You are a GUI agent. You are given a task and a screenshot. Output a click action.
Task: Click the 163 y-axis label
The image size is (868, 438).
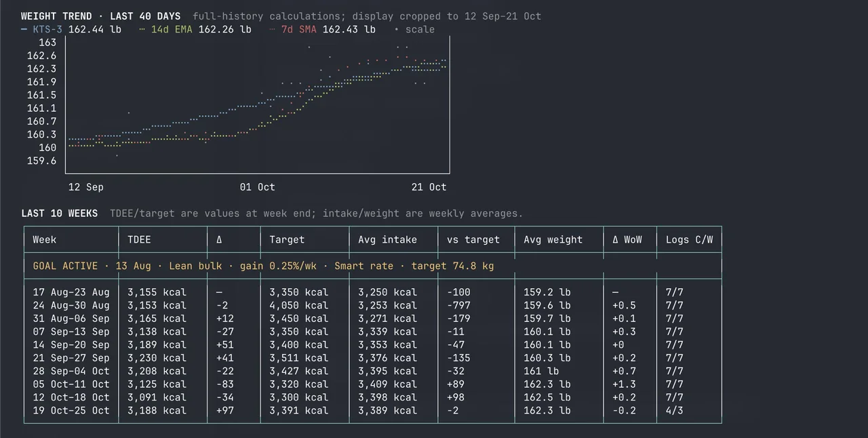pos(47,43)
